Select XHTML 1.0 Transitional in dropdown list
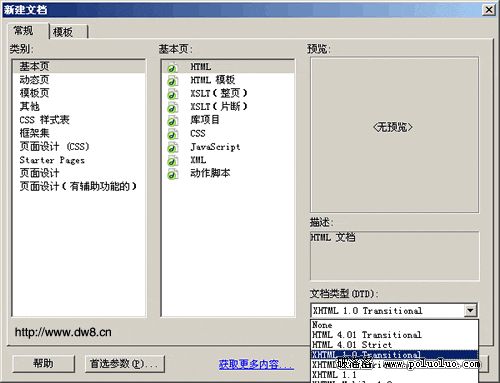This screenshot has width=500, height=383. click(x=394, y=355)
